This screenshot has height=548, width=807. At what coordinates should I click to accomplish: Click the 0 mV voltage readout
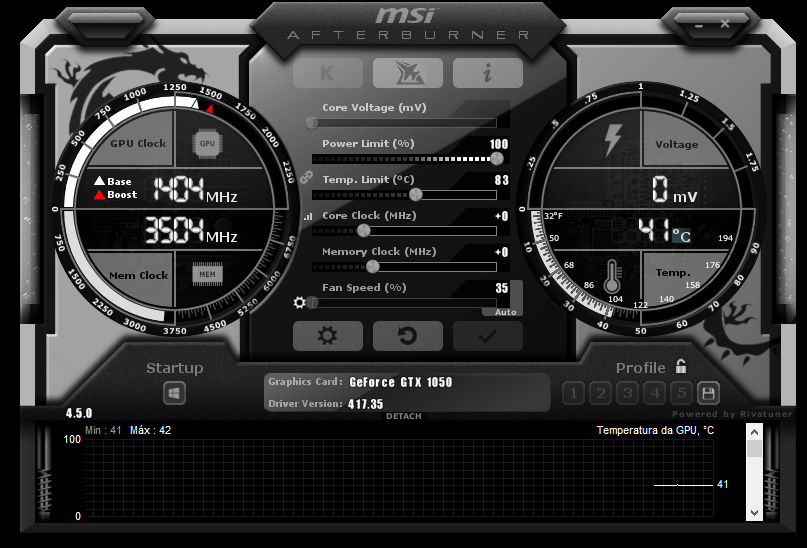[x=675, y=189]
